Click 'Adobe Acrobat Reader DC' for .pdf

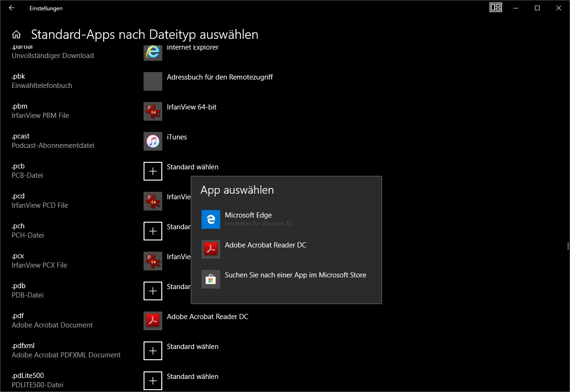point(208,317)
